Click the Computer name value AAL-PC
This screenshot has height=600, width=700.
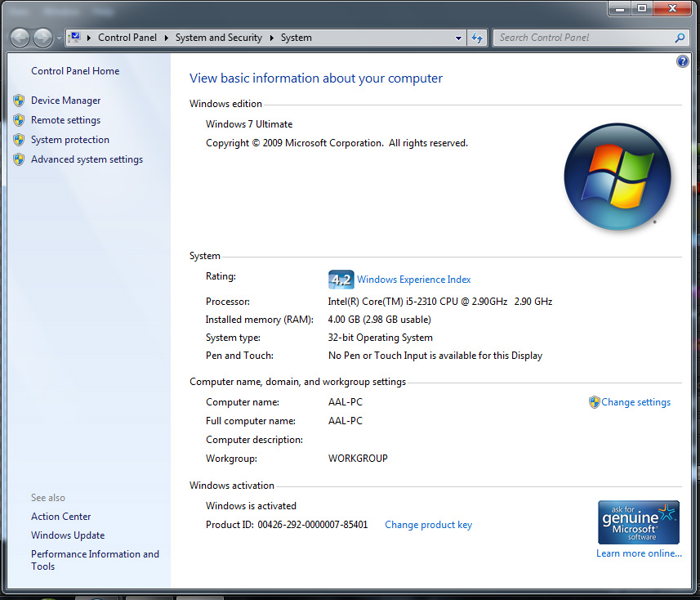[x=345, y=402]
